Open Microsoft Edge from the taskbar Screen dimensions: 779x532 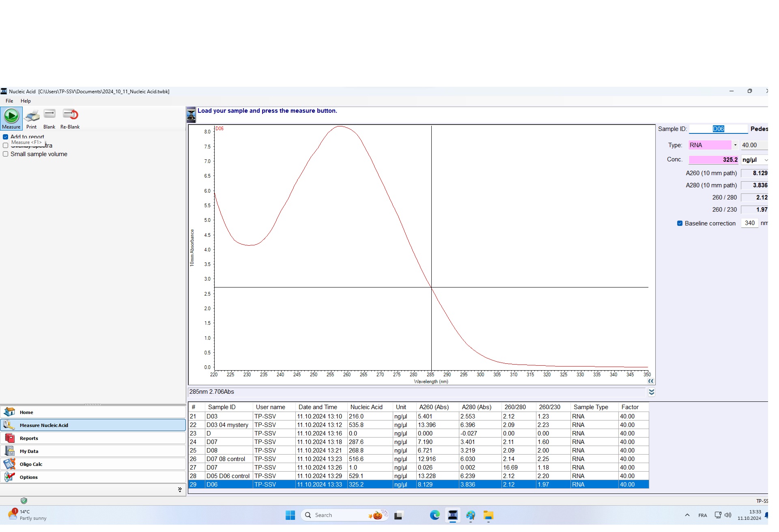435,515
